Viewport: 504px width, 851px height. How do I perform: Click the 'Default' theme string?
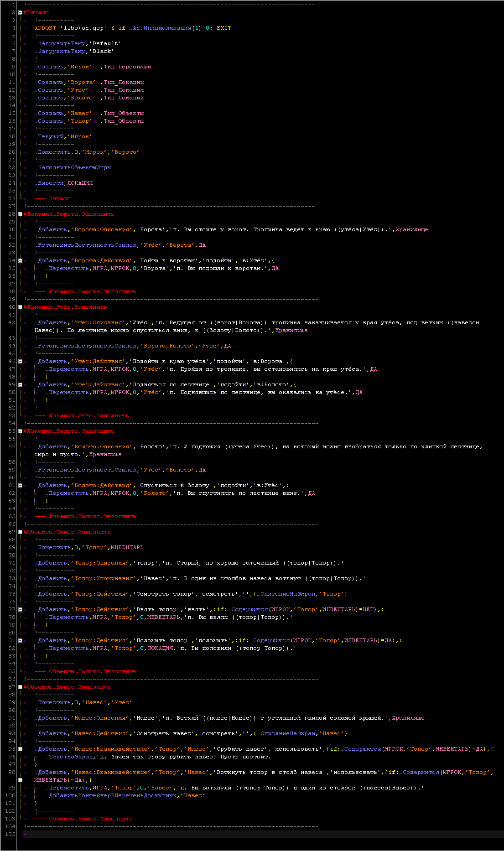tap(105, 43)
